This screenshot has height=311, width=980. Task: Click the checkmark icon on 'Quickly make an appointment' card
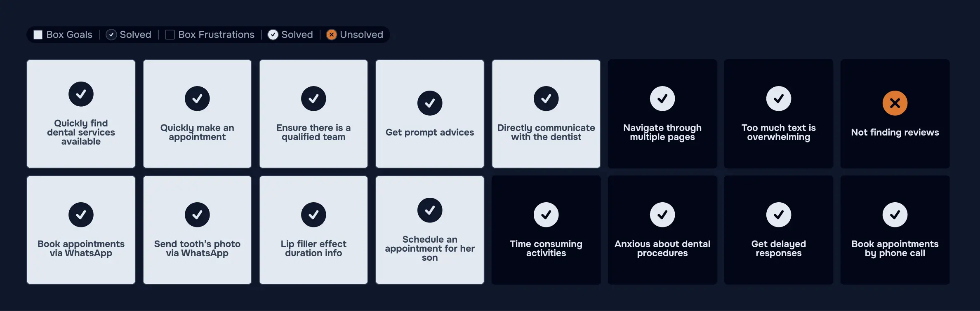coord(197,99)
